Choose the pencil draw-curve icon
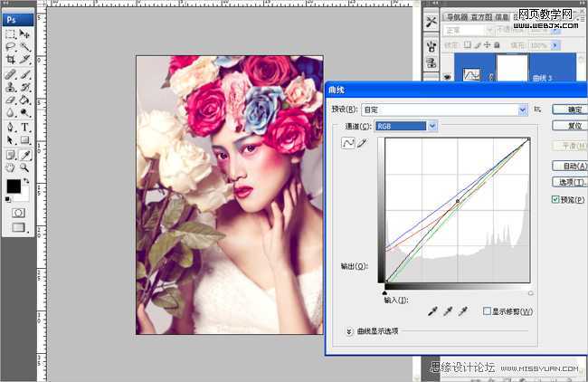The image size is (588, 382). (x=362, y=143)
